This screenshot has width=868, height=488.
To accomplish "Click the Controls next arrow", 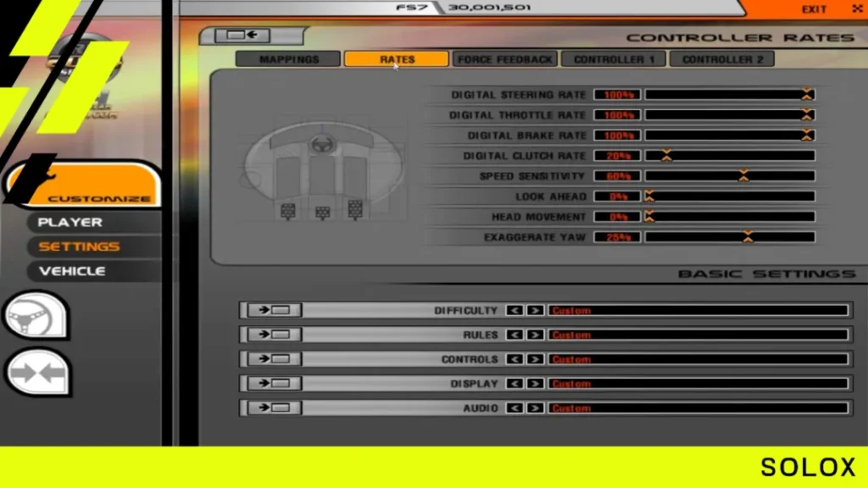I will (x=536, y=359).
